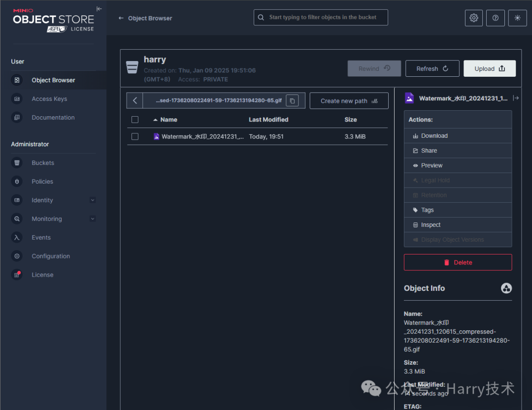The width and height of the screenshot is (532, 410).
Task: Filter objects in the bucket search field
Action: (321, 17)
